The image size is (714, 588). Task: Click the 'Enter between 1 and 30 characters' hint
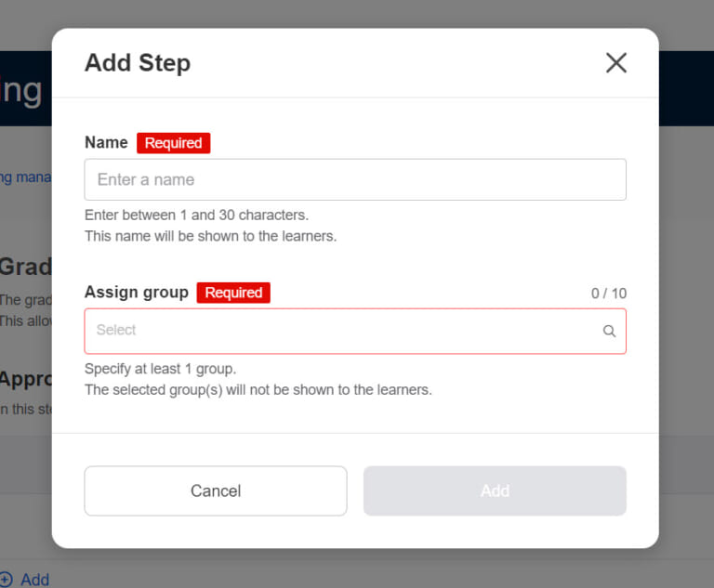(x=196, y=216)
